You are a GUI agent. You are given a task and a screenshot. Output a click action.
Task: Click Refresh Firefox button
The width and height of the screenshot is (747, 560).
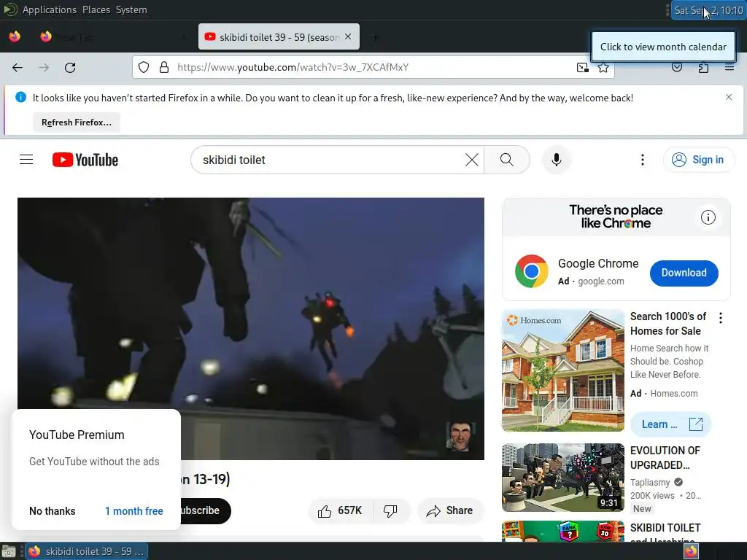76,122
